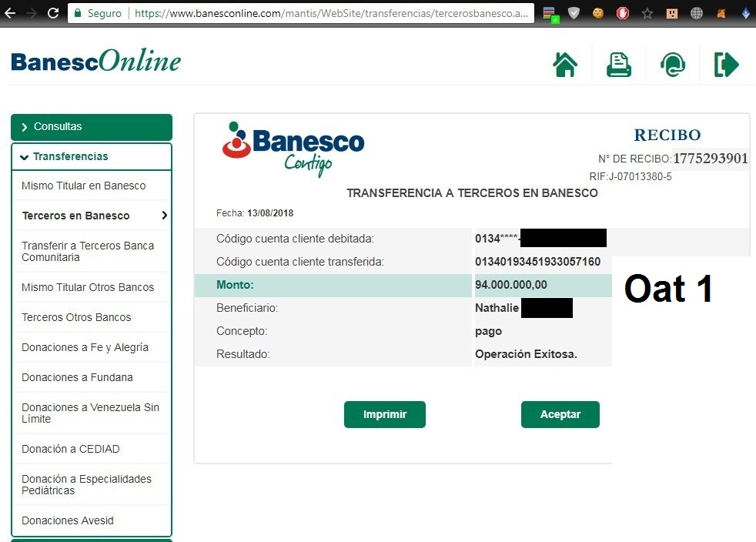Select the concept value pago

(488, 332)
